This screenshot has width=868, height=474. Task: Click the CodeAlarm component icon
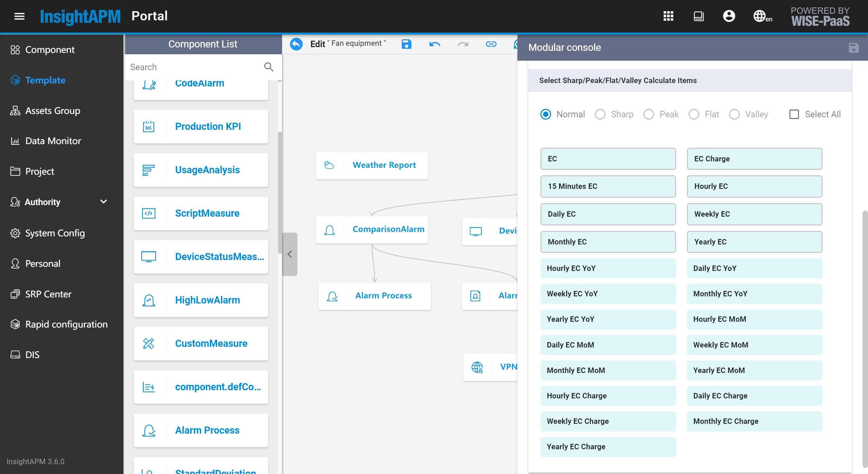[x=148, y=82]
